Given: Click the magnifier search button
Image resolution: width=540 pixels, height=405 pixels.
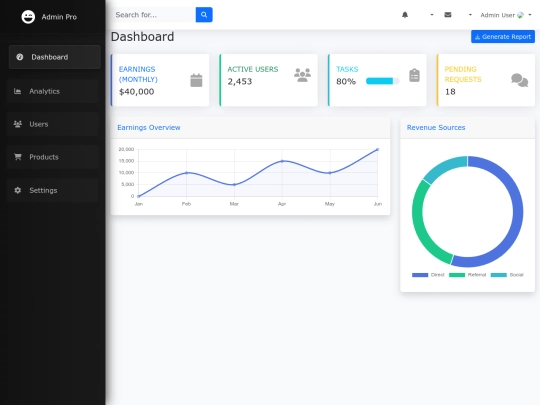Looking at the screenshot, I should (x=204, y=15).
